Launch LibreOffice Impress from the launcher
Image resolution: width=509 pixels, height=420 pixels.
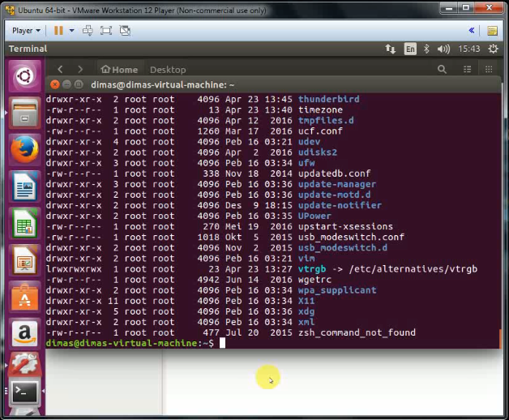coord(25,260)
